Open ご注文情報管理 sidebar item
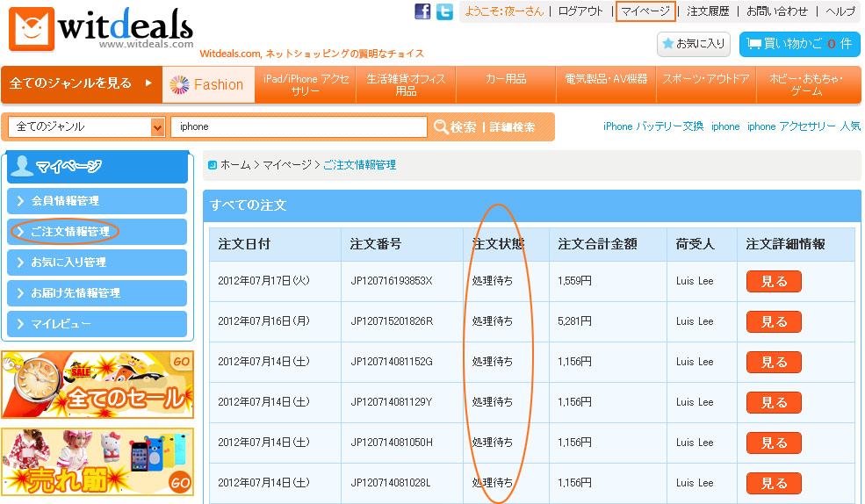 point(97,232)
